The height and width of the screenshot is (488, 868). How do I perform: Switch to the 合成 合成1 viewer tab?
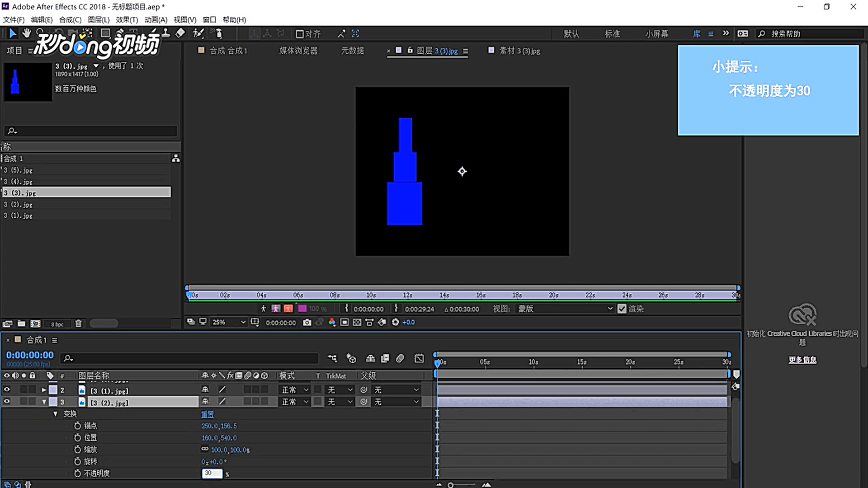[x=228, y=51]
